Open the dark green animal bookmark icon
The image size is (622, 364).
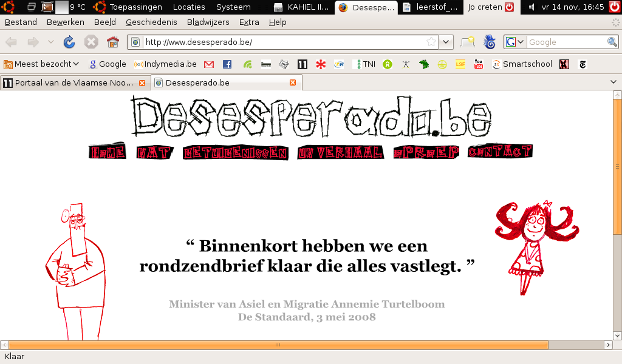coord(423,64)
